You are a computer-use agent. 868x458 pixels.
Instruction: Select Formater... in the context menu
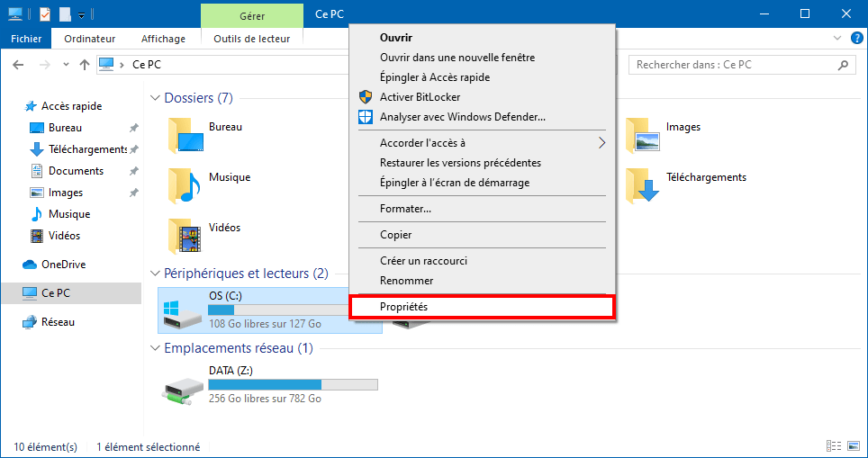pyautogui.click(x=405, y=209)
